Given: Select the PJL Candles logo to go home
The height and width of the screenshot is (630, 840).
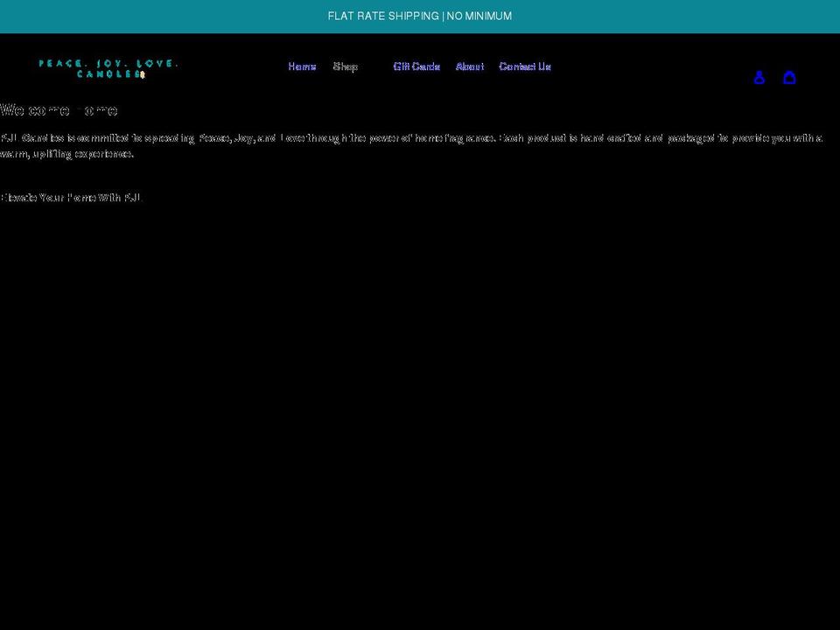Looking at the screenshot, I should (x=108, y=69).
